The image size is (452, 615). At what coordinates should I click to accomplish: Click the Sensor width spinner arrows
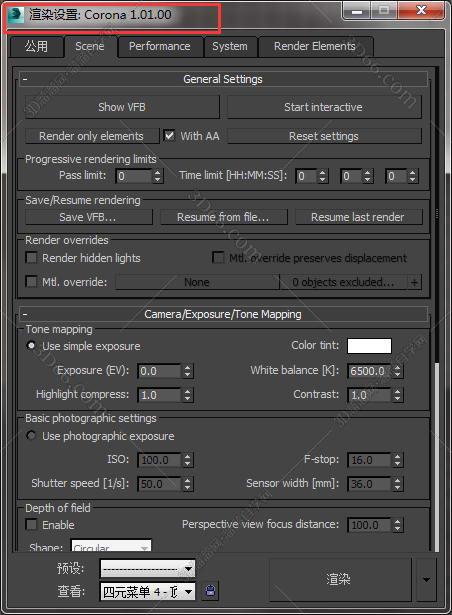(397, 484)
